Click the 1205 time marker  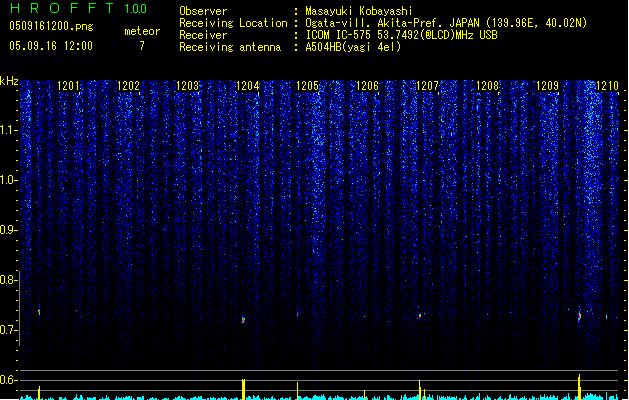click(x=307, y=86)
